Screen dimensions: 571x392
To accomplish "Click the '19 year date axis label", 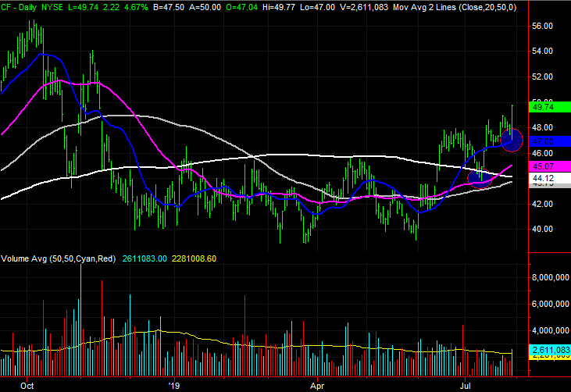I will (174, 386).
